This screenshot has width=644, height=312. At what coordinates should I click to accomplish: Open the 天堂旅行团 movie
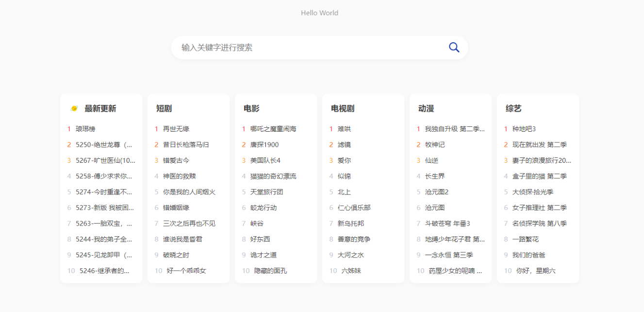point(267,192)
